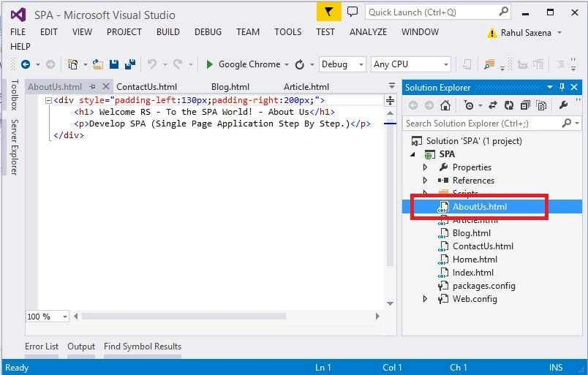The height and width of the screenshot is (375, 588).
Task: Click the Collapse All icon in Solution Explorer
Action: [x=525, y=105]
